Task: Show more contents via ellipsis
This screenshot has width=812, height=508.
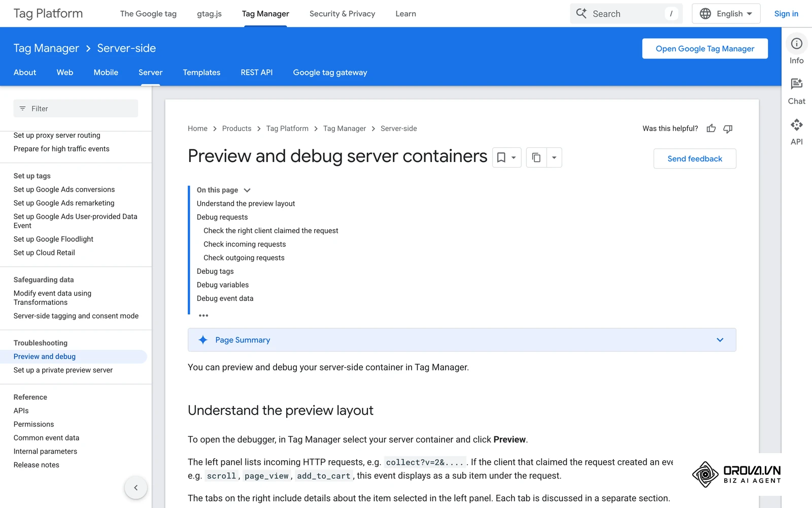Action: coord(204,315)
